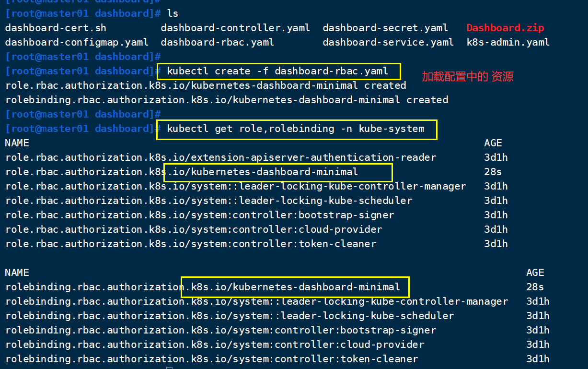
Task: Click rolebinding system:controller:cloud-provider row
Action: [x=277, y=345]
